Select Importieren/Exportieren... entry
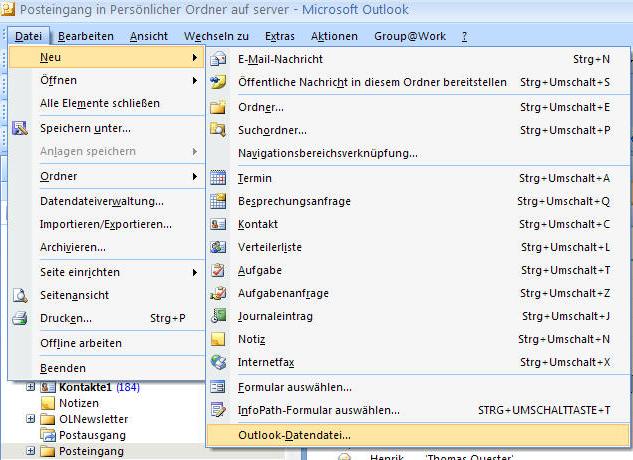The width and height of the screenshot is (633, 460). (x=107, y=224)
